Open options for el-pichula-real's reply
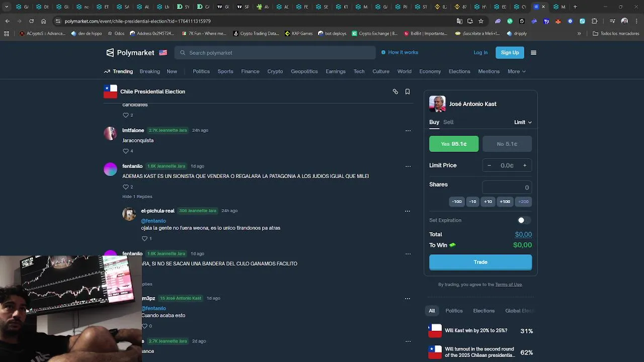 click(408, 211)
